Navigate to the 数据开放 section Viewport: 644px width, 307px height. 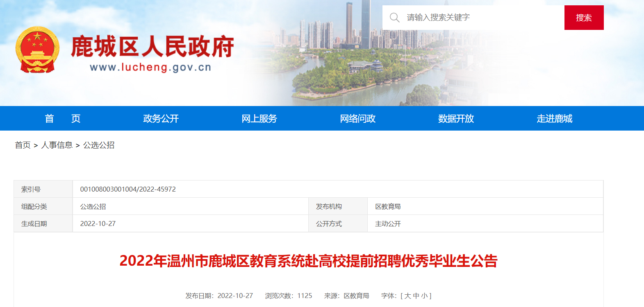pyautogui.click(x=456, y=119)
